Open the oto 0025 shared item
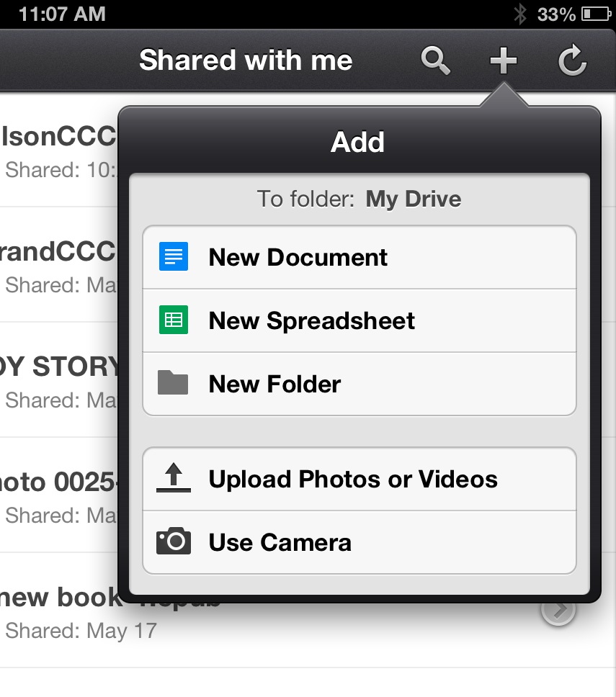This screenshot has width=616, height=697. (x=58, y=495)
